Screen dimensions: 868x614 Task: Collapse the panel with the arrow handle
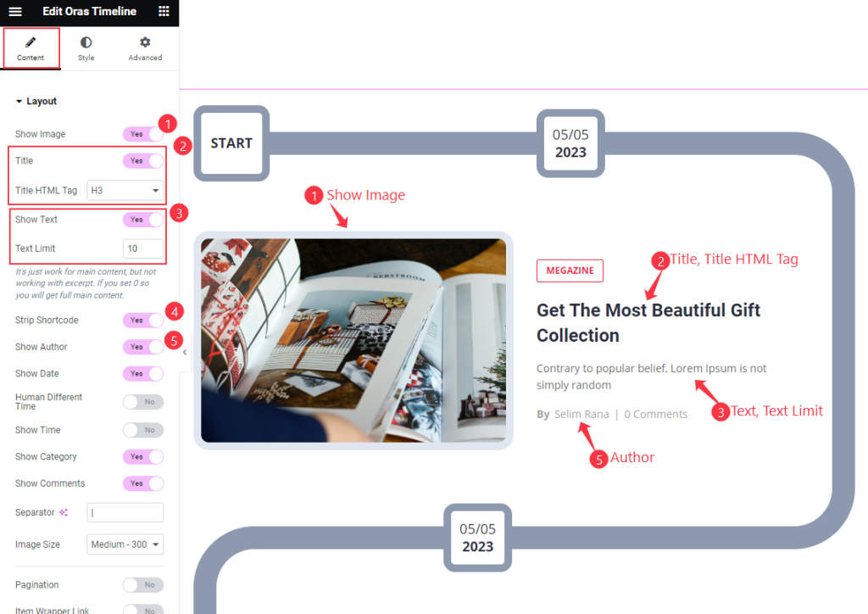coord(185,352)
